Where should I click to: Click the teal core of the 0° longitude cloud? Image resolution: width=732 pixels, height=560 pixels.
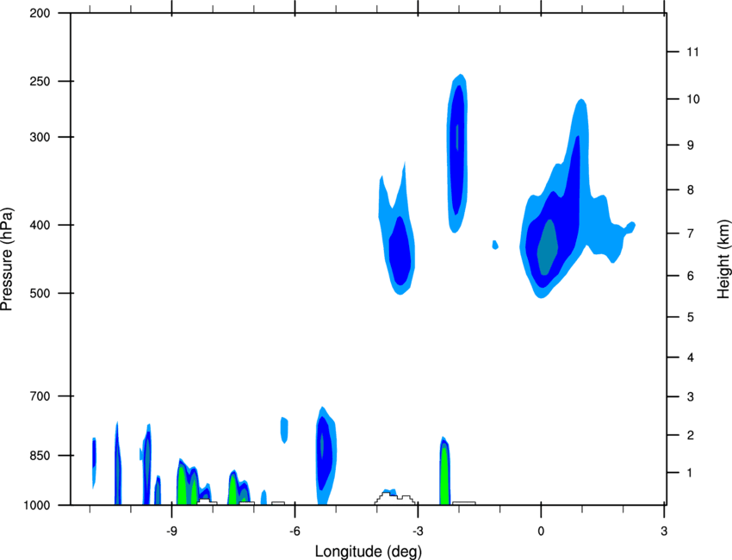pyautogui.click(x=547, y=247)
